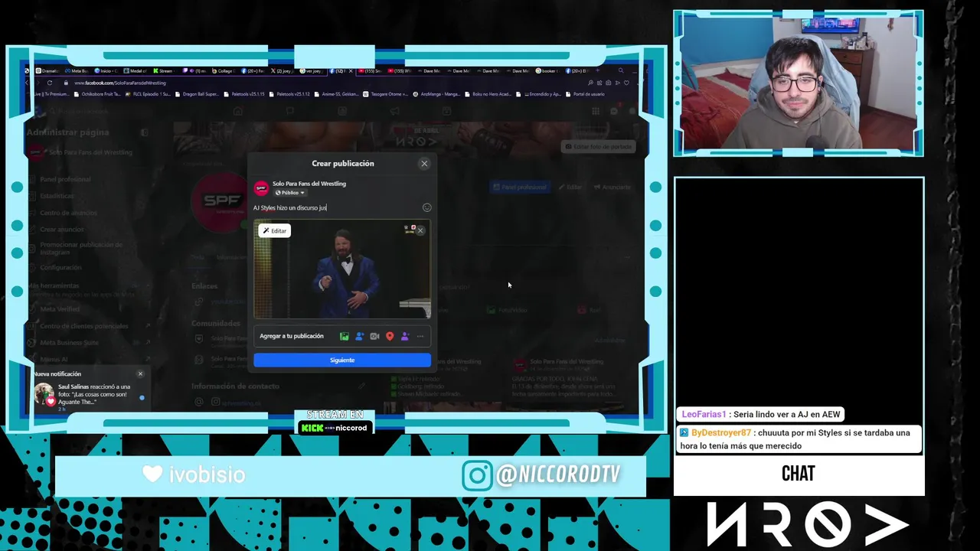Screen dimensions: 980x551
Task: Reload the page with the refresh icon
Action: 50,83
